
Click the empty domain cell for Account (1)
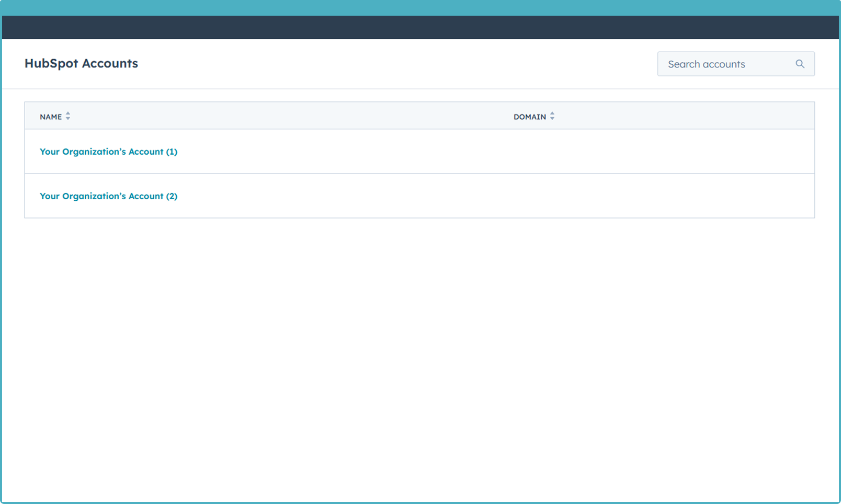pos(628,152)
